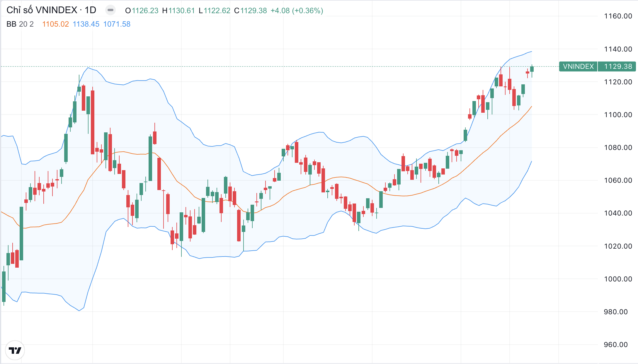Image resolution: width=638 pixels, height=364 pixels.
Task: Click the 1040.00 price axis label
Action: tap(618, 213)
